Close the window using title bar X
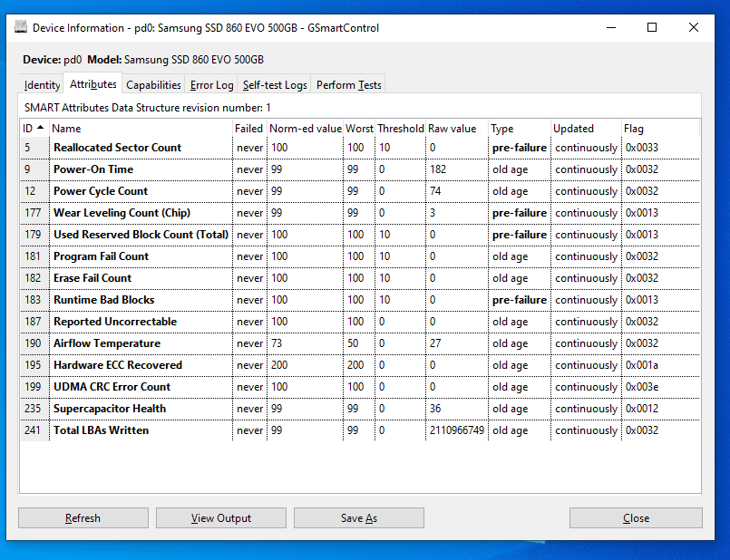Image resolution: width=730 pixels, height=560 pixels. (693, 27)
